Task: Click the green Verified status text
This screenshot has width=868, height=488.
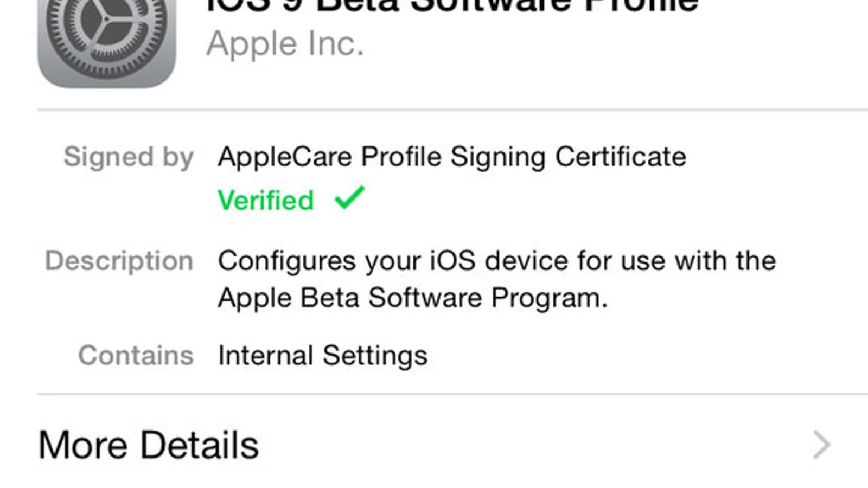Action: click(266, 200)
